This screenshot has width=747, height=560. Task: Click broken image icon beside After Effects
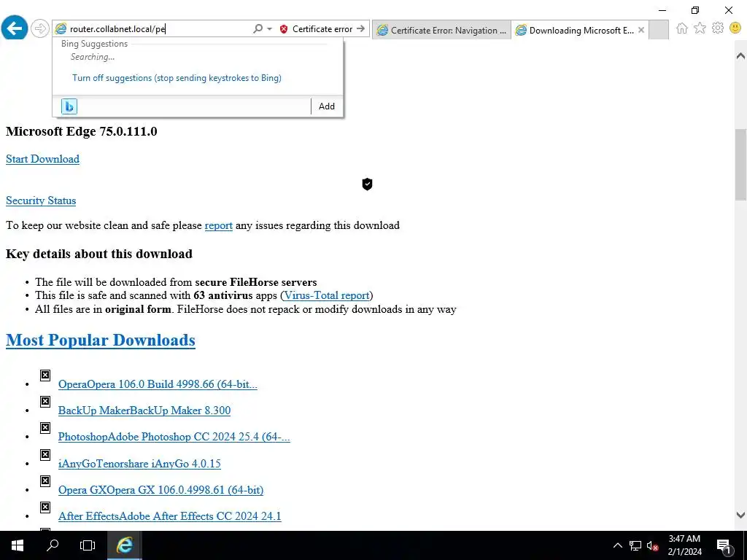coord(45,507)
